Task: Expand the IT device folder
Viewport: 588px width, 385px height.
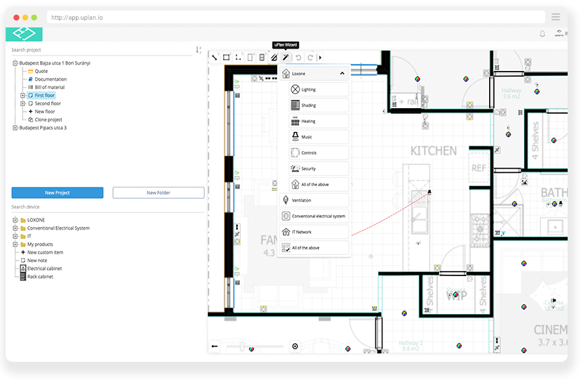Action: [x=15, y=236]
